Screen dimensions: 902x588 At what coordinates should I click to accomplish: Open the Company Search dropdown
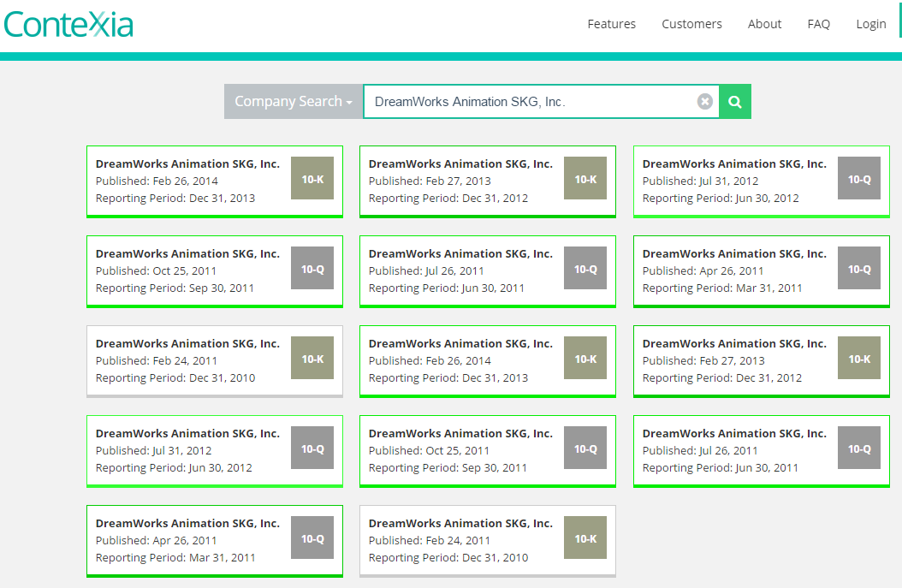[294, 102]
